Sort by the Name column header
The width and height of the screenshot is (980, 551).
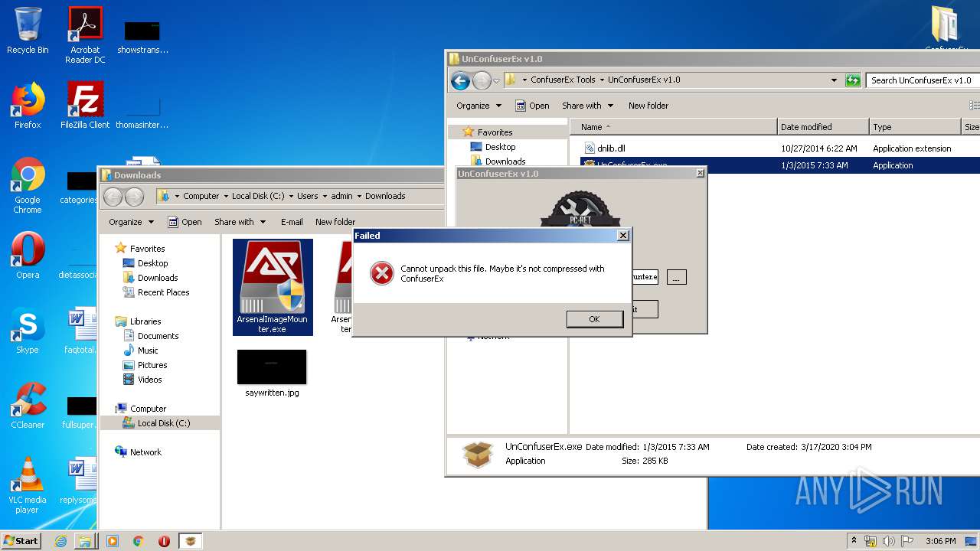click(x=674, y=127)
